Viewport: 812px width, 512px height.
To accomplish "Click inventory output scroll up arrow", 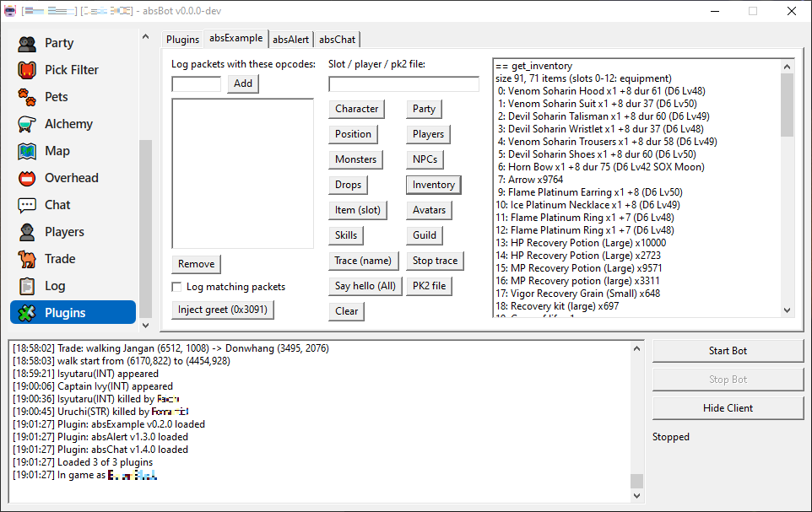I will (x=788, y=67).
